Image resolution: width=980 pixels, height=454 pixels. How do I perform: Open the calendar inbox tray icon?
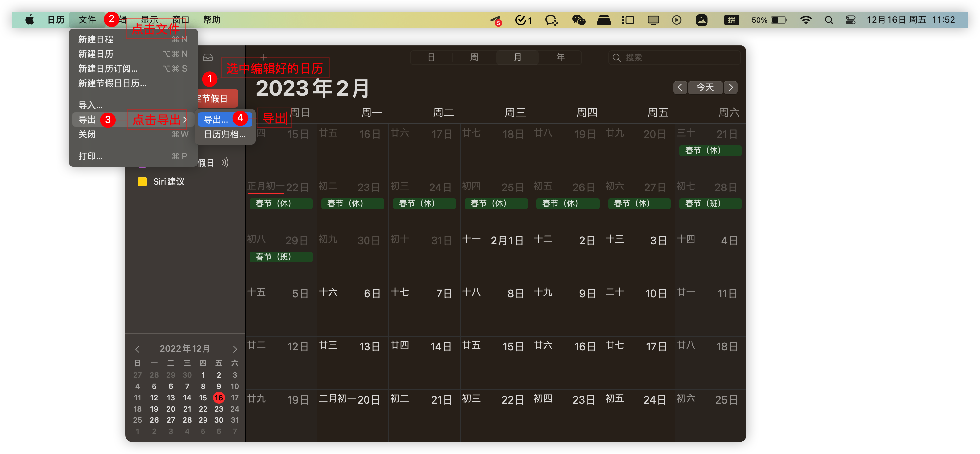[208, 57]
